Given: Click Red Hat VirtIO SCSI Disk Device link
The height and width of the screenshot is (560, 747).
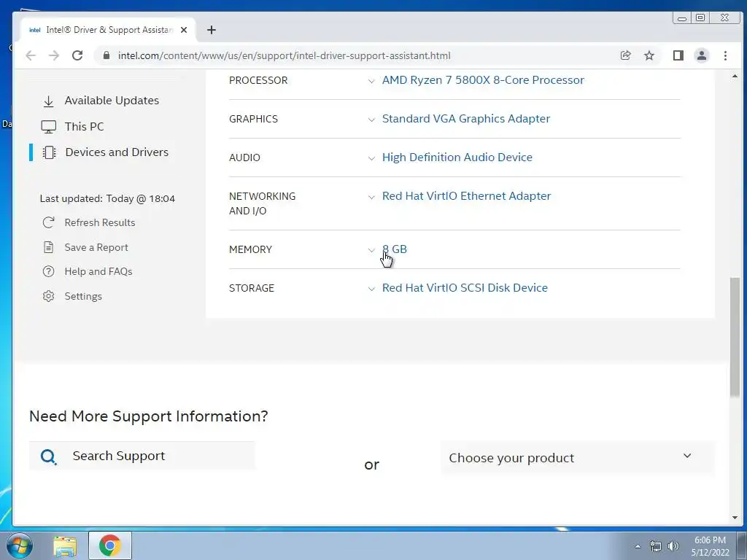Looking at the screenshot, I should click(x=465, y=287).
